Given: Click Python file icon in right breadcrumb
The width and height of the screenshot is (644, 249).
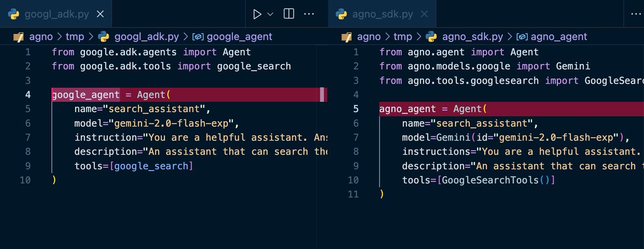Looking at the screenshot, I should tap(431, 37).
